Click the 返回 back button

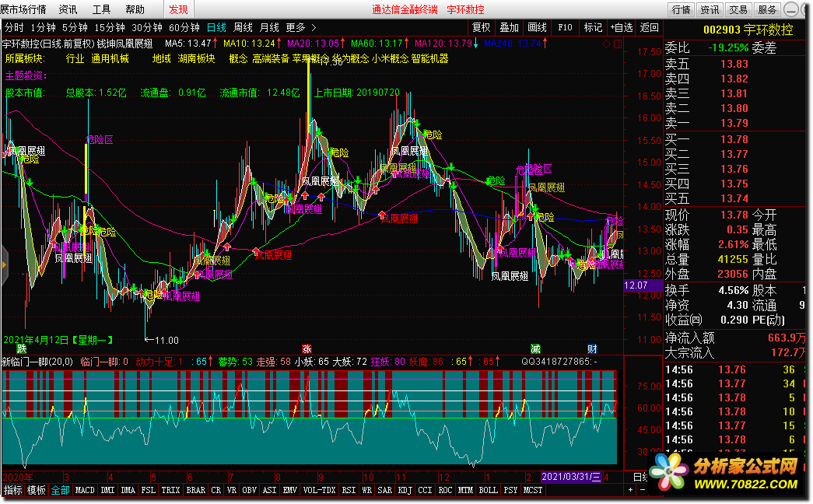649,27
